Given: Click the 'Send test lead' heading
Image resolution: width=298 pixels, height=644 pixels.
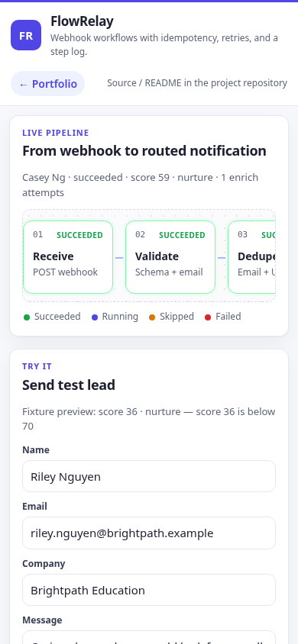Looking at the screenshot, I should pos(69,385).
